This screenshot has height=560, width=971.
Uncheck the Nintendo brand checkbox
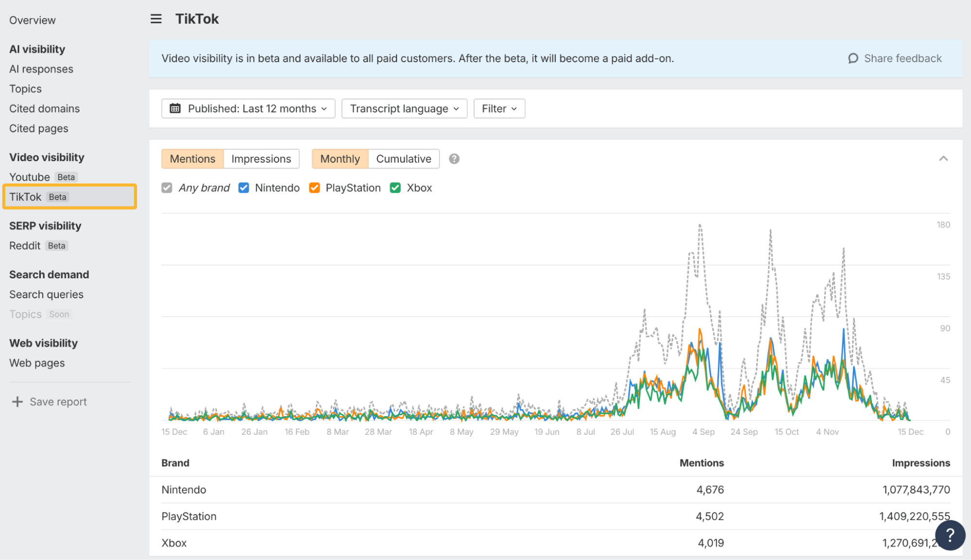click(244, 188)
